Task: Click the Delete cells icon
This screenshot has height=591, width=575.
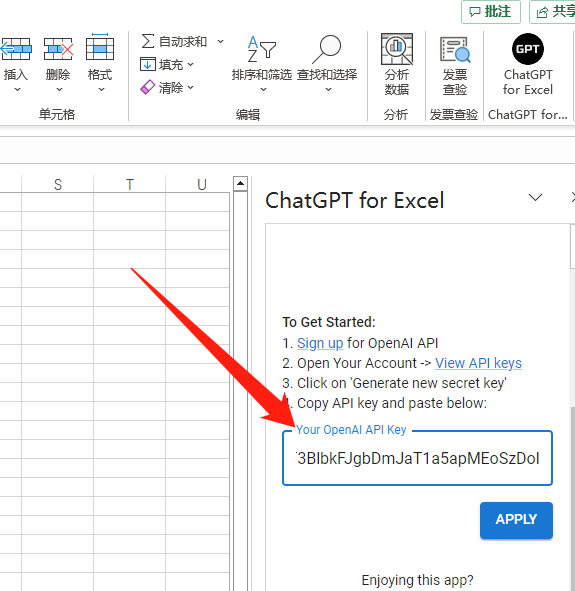Action: click(58, 49)
